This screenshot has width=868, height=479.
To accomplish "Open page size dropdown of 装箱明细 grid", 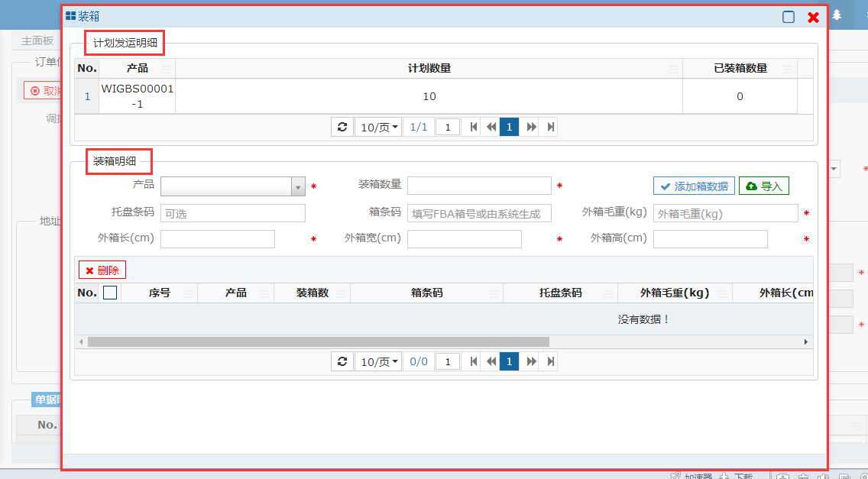I will coord(378,361).
